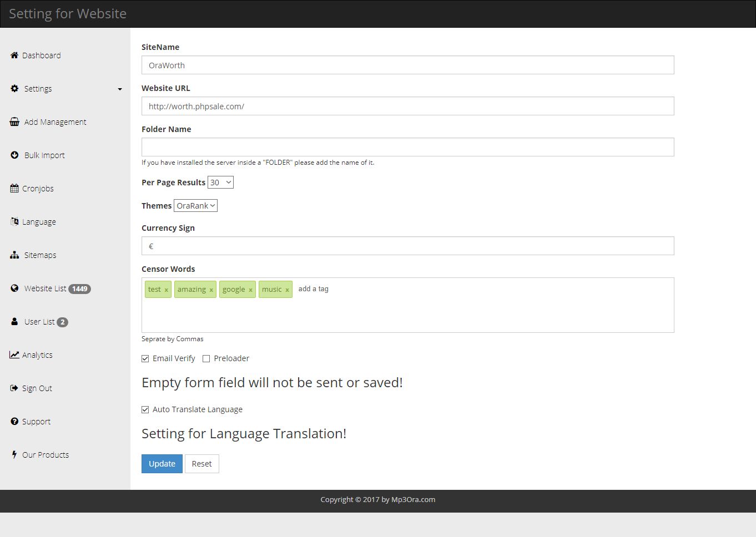The width and height of the screenshot is (756, 537).
Task: Open the Per Page Results dropdown
Action: click(x=220, y=183)
